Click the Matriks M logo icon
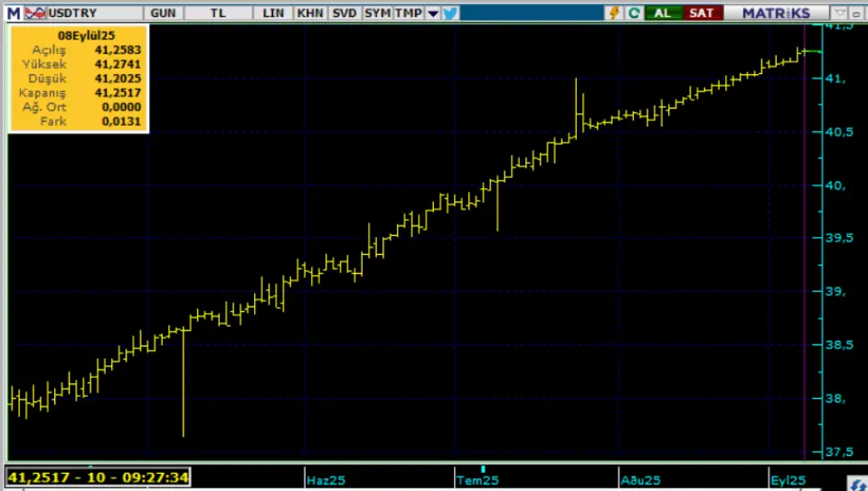The image size is (868, 491). (14, 13)
